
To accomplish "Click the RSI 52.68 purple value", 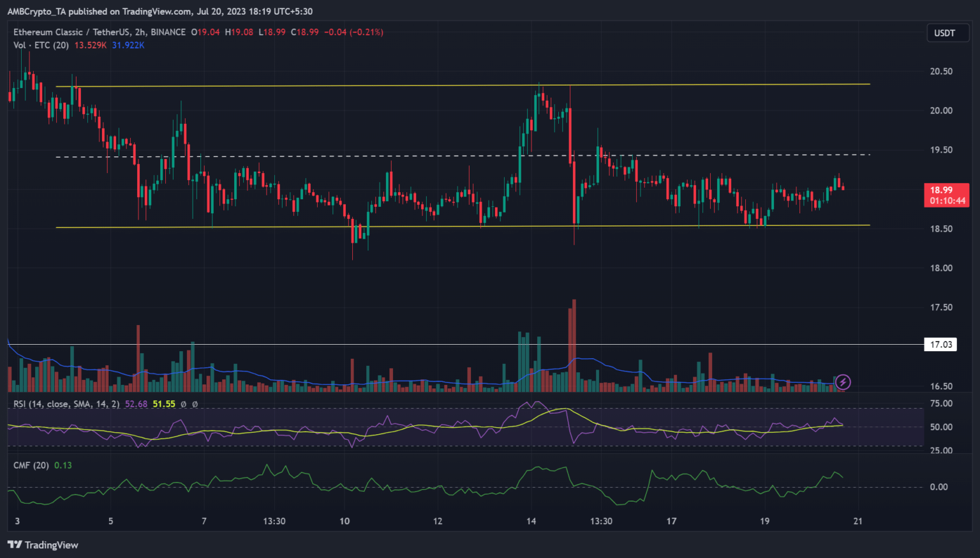I will pyautogui.click(x=136, y=404).
